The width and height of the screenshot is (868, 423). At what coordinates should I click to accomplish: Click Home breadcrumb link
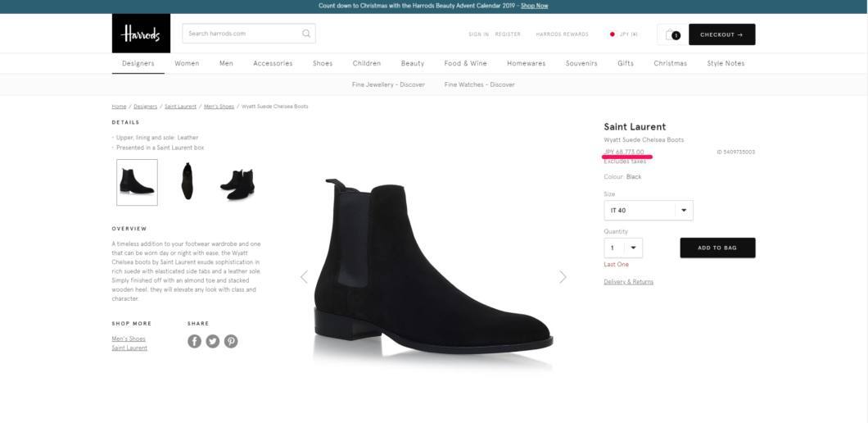[119, 107]
